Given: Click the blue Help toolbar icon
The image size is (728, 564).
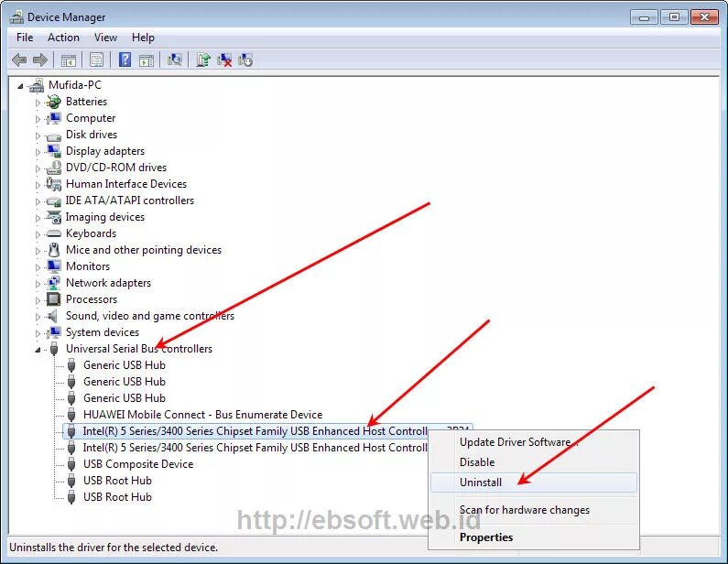Looking at the screenshot, I should point(125,60).
